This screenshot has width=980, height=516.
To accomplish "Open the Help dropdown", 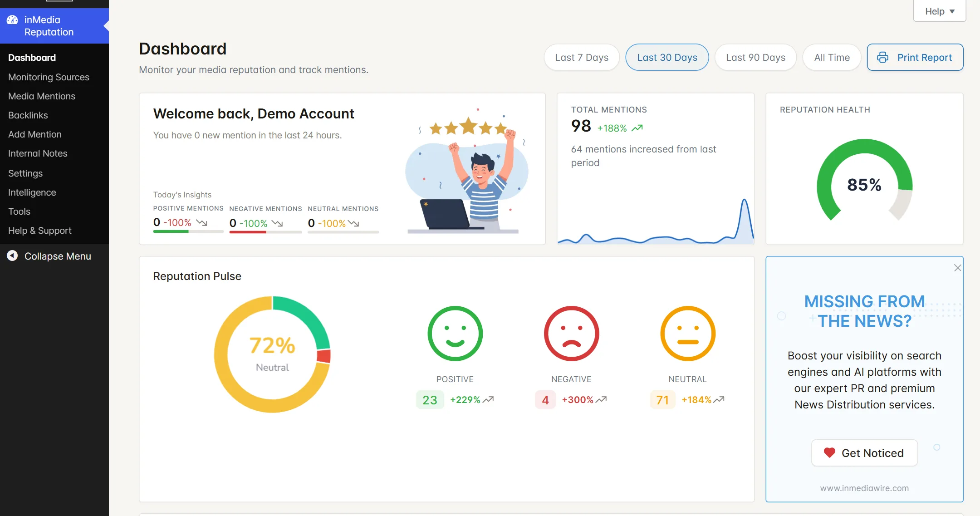I will pos(940,11).
